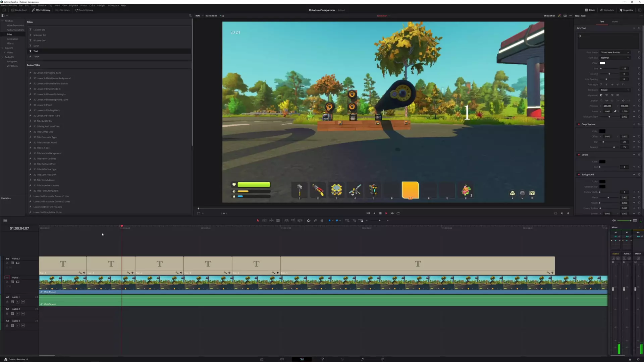Solo the Audio 2 track
The height and width of the screenshot is (362, 644).
18,314
